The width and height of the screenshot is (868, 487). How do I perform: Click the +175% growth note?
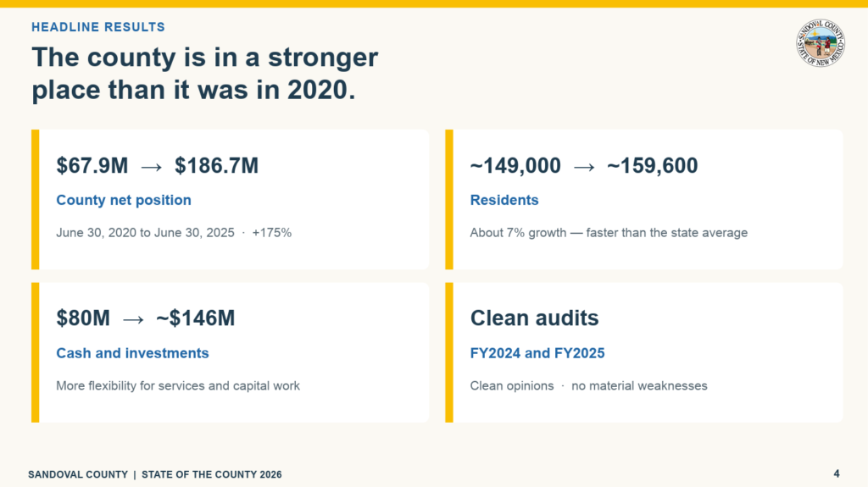(272, 232)
